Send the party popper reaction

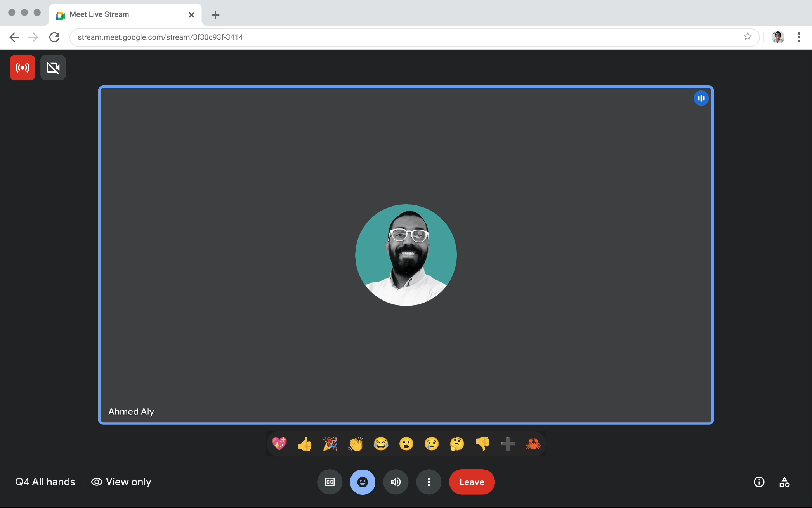tap(330, 444)
